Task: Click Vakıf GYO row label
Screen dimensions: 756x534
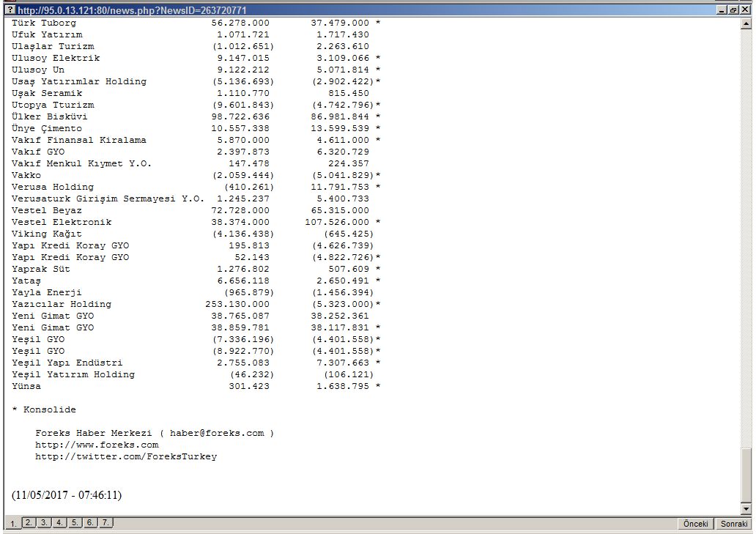Action: point(38,152)
